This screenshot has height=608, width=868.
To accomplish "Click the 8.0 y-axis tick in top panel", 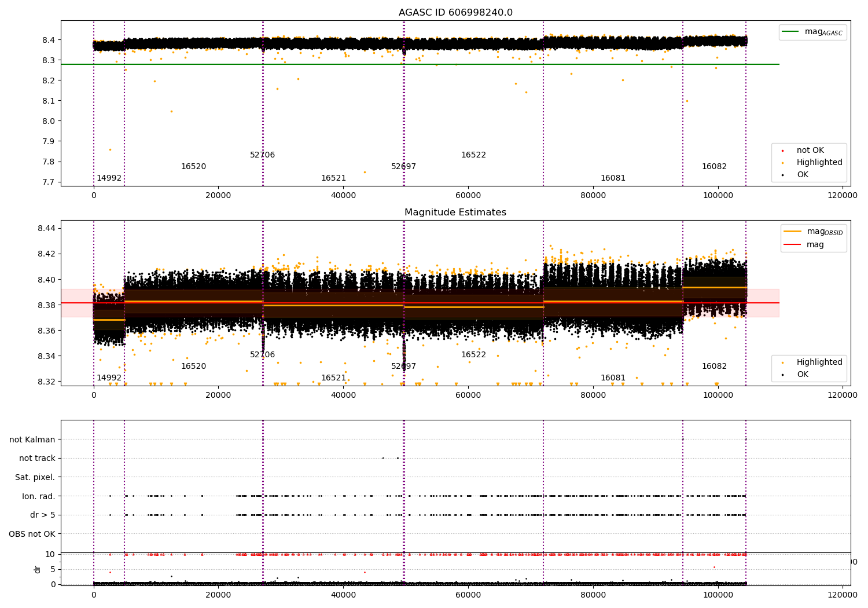I will pyautogui.click(x=48, y=122).
